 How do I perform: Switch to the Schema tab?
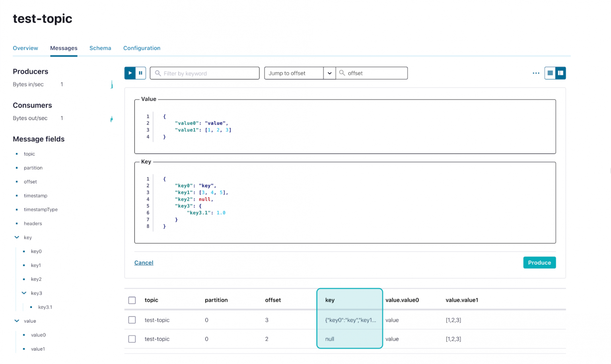(100, 48)
